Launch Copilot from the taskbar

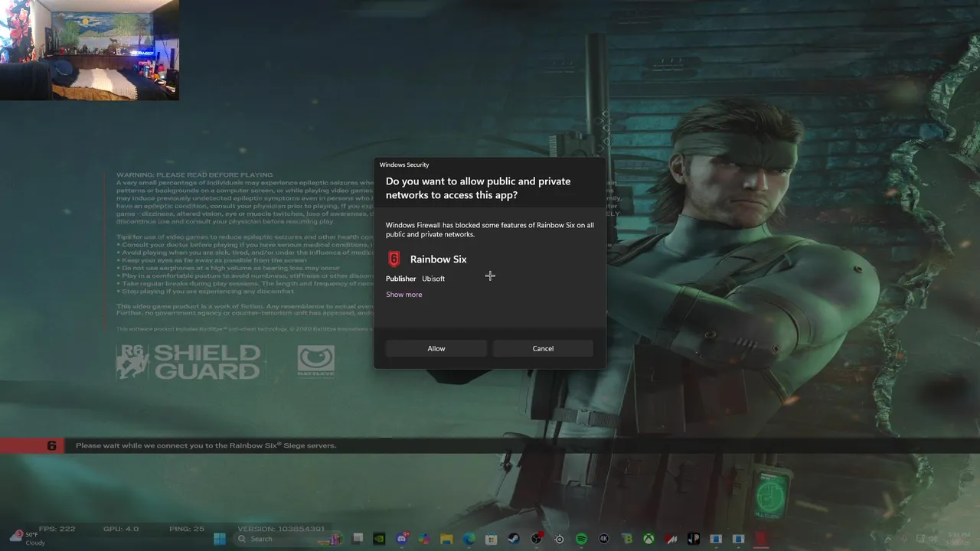[x=424, y=539]
